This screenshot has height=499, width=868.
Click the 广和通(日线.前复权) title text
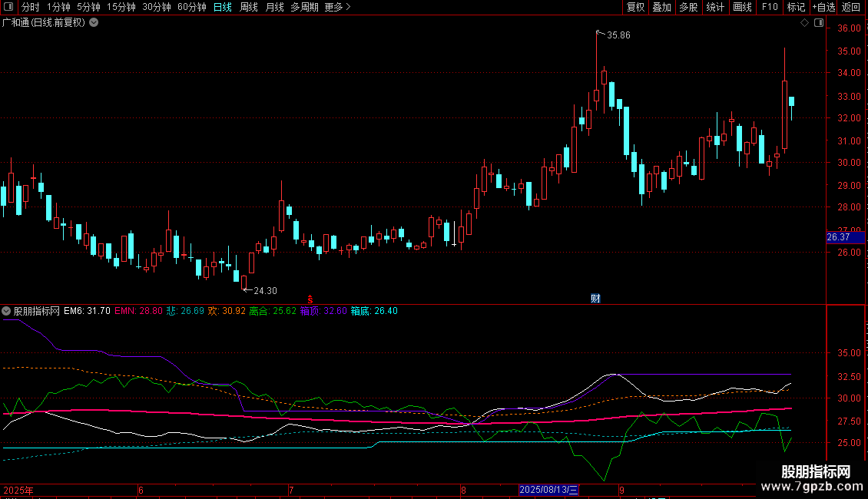coord(44,23)
